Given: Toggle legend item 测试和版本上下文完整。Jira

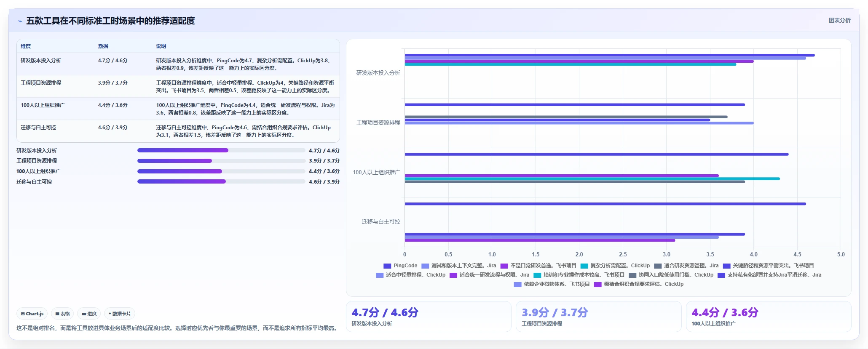Looking at the screenshot, I should [x=458, y=266].
